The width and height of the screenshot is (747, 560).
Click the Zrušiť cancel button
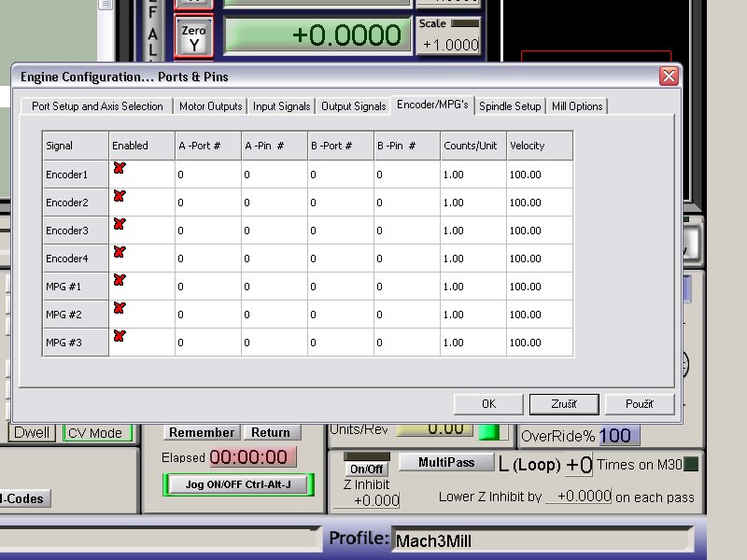(563, 404)
